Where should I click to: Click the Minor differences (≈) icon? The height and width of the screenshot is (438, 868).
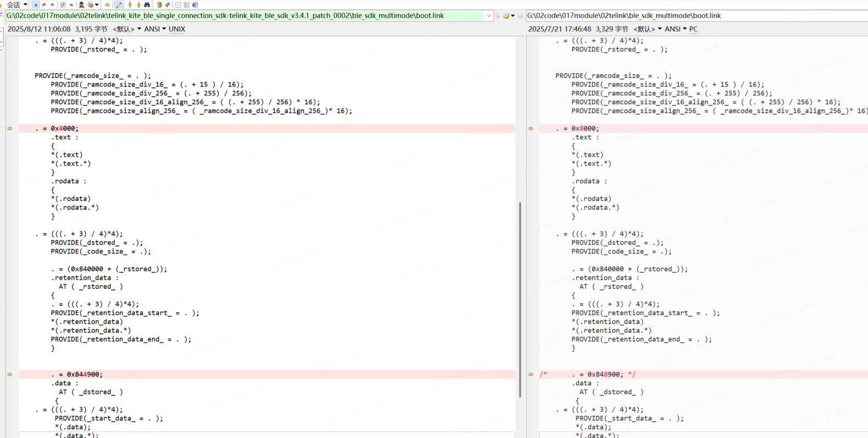point(71,4)
